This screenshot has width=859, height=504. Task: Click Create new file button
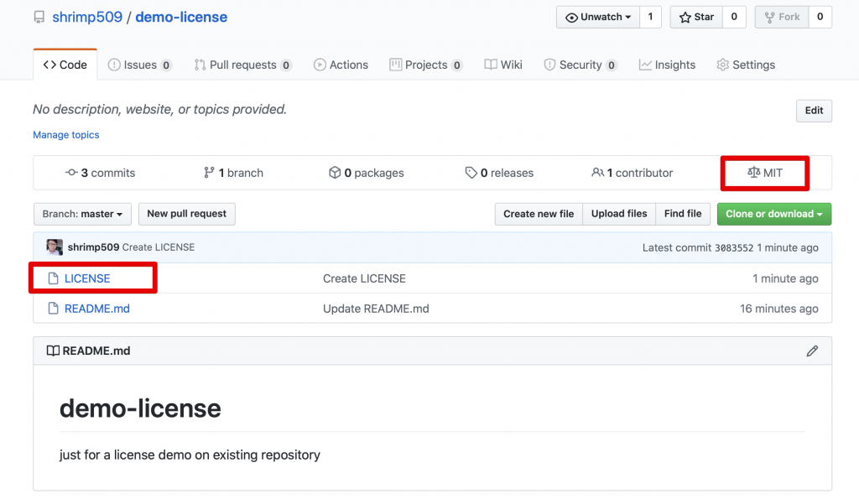click(x=539, y=214)
